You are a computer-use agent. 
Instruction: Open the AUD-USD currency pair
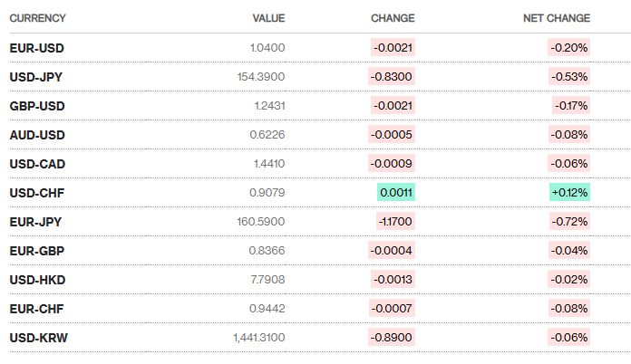click(36, 135)
